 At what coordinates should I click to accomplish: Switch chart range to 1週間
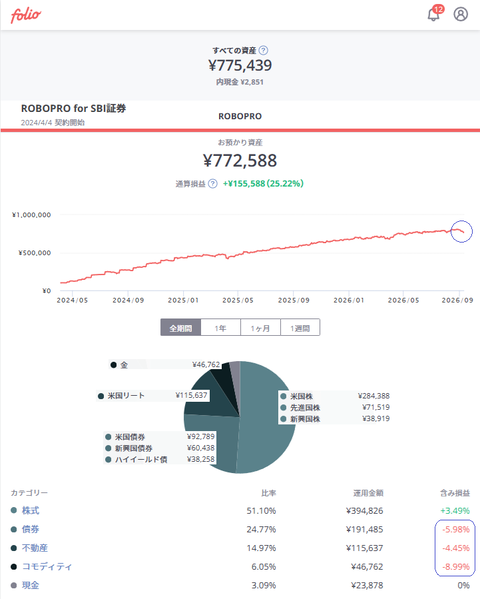[300, 328]
